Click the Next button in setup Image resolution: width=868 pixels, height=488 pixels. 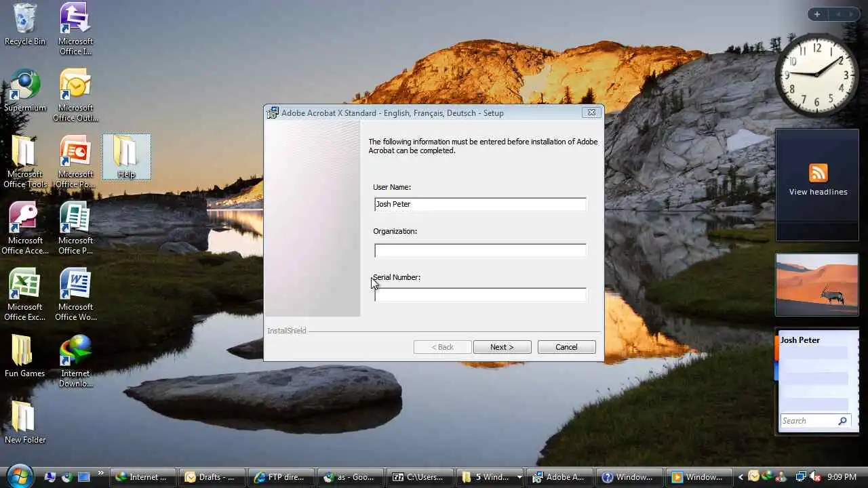502,347
